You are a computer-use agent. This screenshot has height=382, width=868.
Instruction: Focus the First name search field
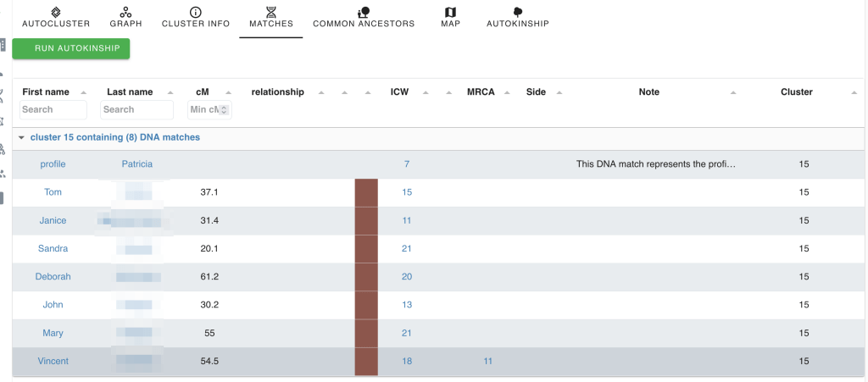click(53, 109)
